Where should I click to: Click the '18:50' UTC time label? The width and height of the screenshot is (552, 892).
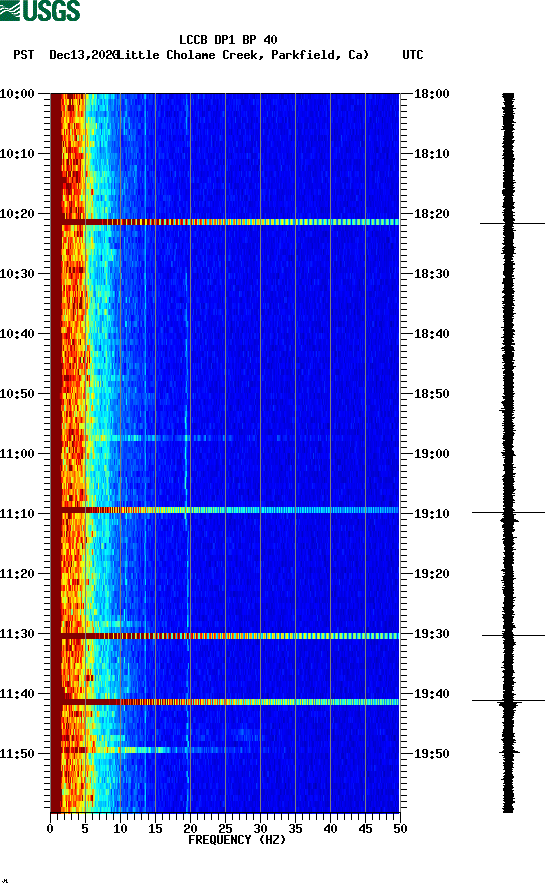[432, 394]
